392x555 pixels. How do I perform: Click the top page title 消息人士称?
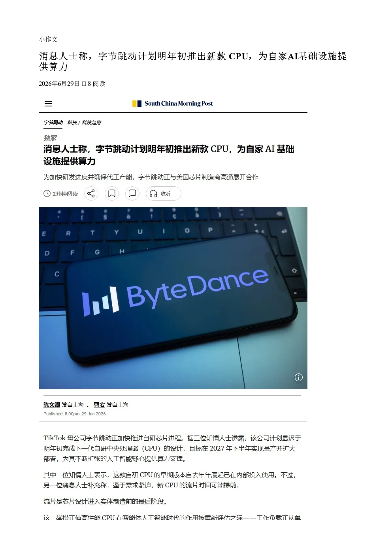coord(193,61)
